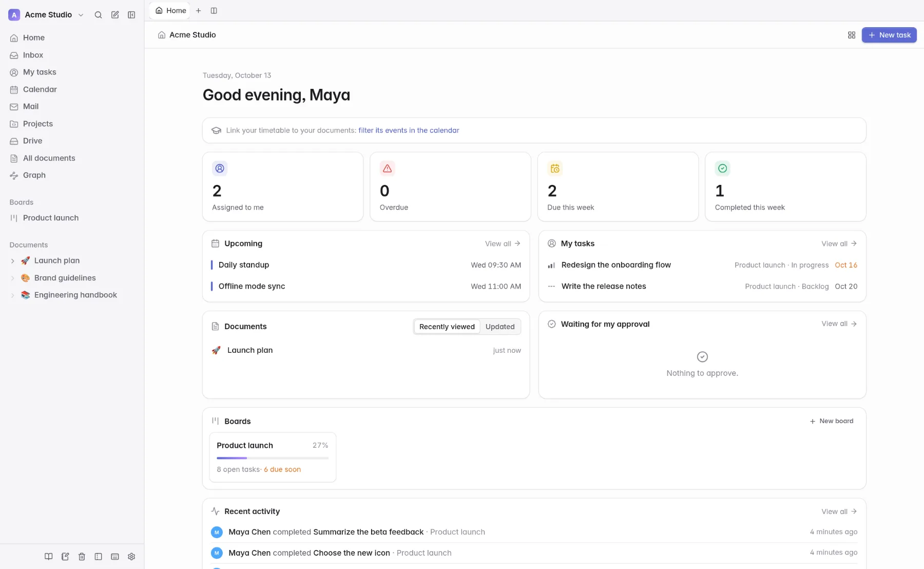Viewport: 924px width, 569px height.
Task: Open Product launch board in sidebar
Action: point(72,218)
